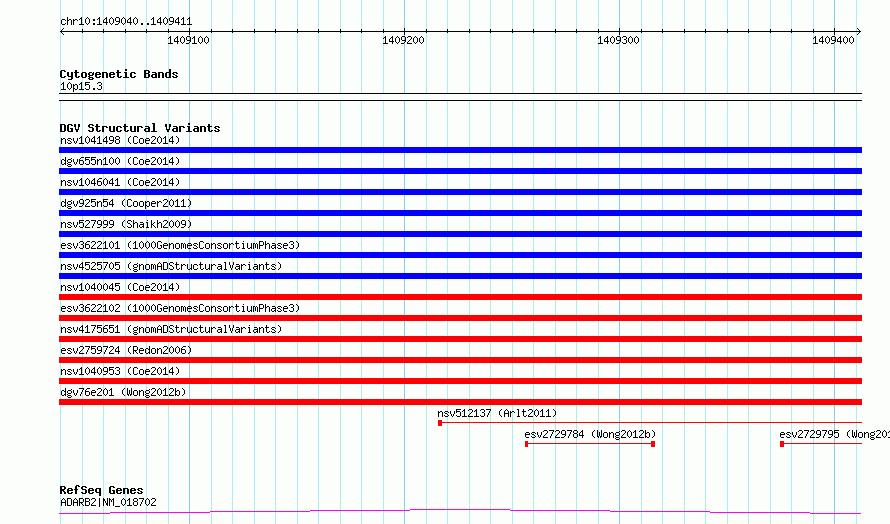Open nsv1040045 (Coe2014) variant label
890x524 pixels.
click(120, 287)
